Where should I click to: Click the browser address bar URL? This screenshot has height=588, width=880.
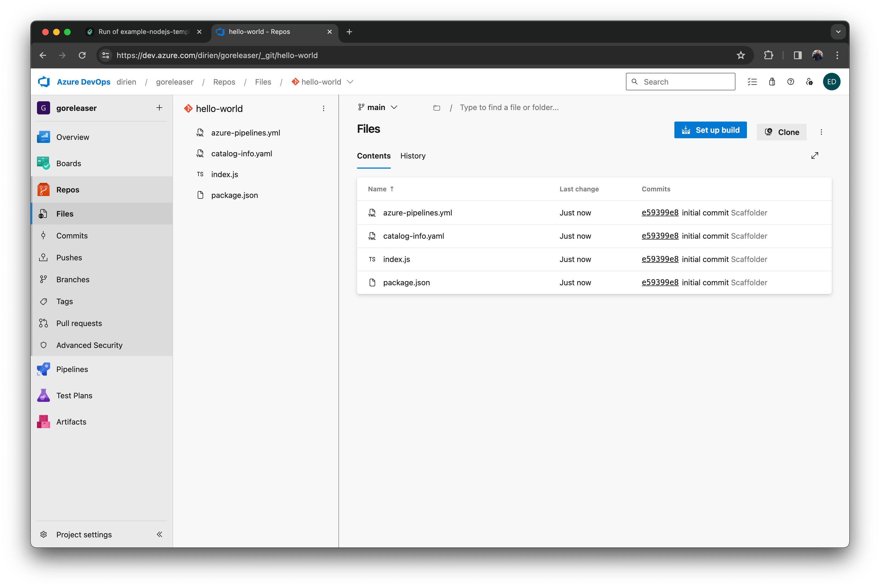tap(217, 56)
